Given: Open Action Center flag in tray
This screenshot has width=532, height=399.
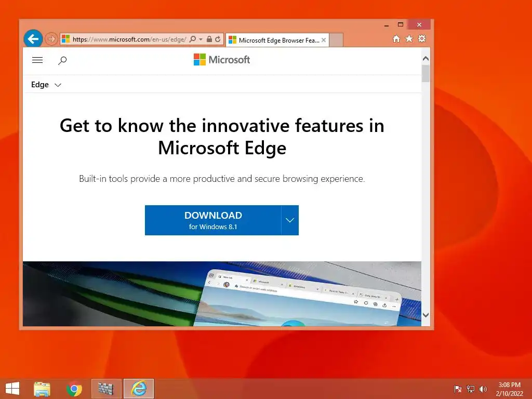Looking at the screenshot, I should [x=458, y=389].
